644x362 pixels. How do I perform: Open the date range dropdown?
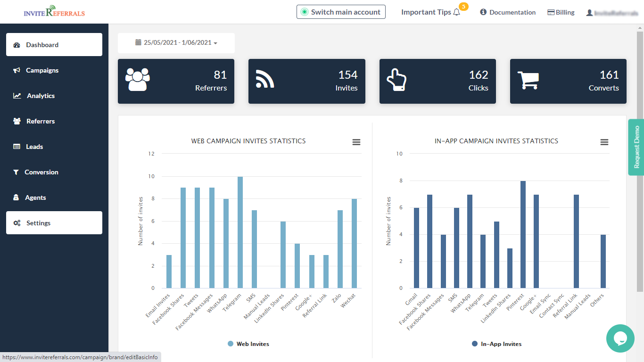[176, 43]
